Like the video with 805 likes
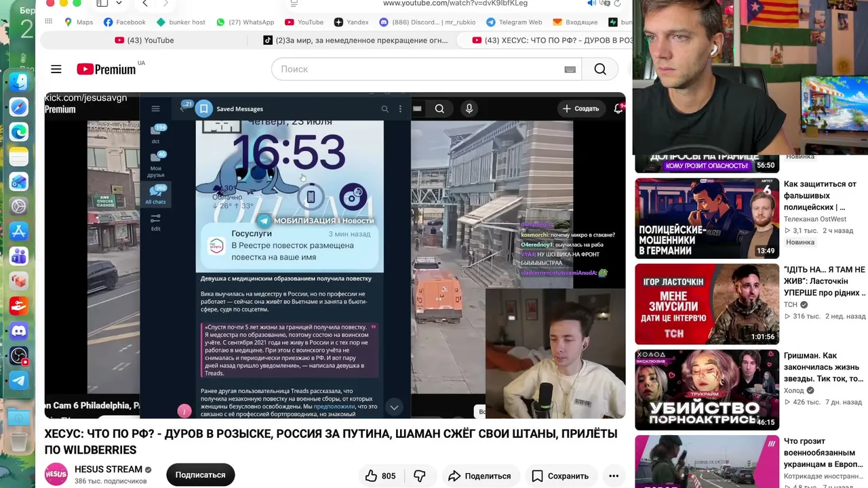Viewport: 868px width, 488px height. click(380, 476)
